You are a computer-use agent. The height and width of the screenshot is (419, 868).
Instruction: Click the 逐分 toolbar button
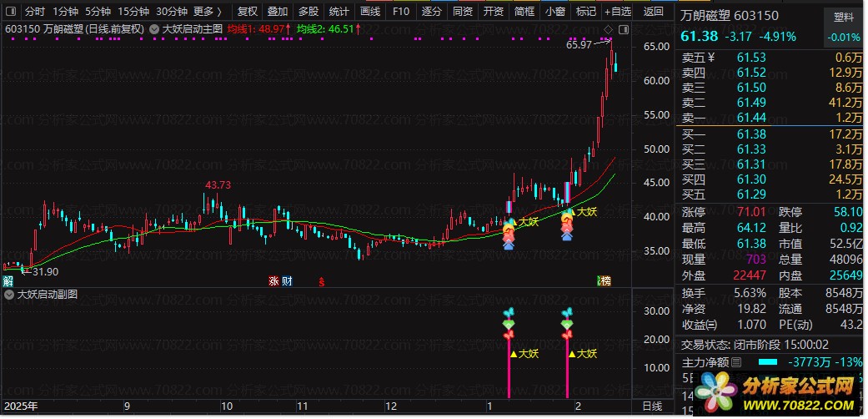pos(431,11)
